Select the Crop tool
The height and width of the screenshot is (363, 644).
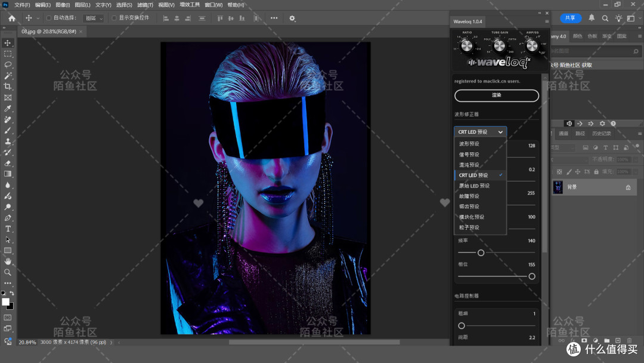[x=8, y=87]
